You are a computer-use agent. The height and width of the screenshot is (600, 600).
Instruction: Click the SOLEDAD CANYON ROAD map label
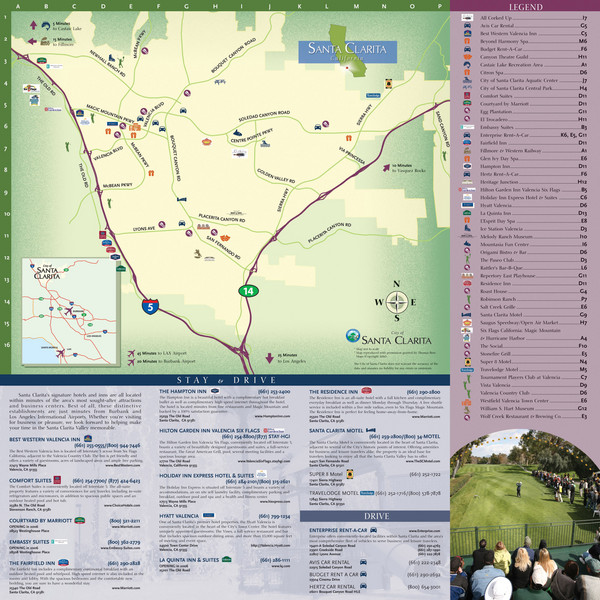[264, 116]
